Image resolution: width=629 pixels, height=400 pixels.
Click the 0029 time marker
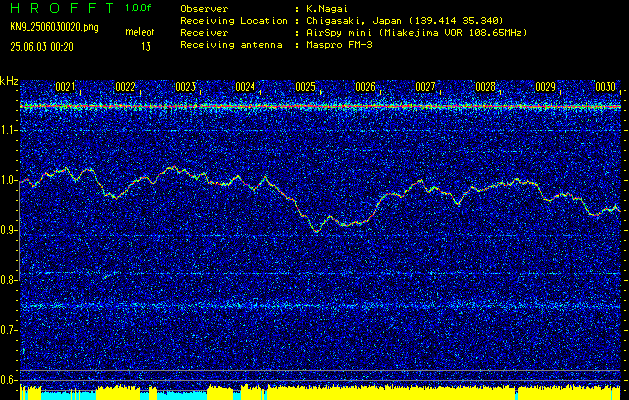[x=545, y=87]
